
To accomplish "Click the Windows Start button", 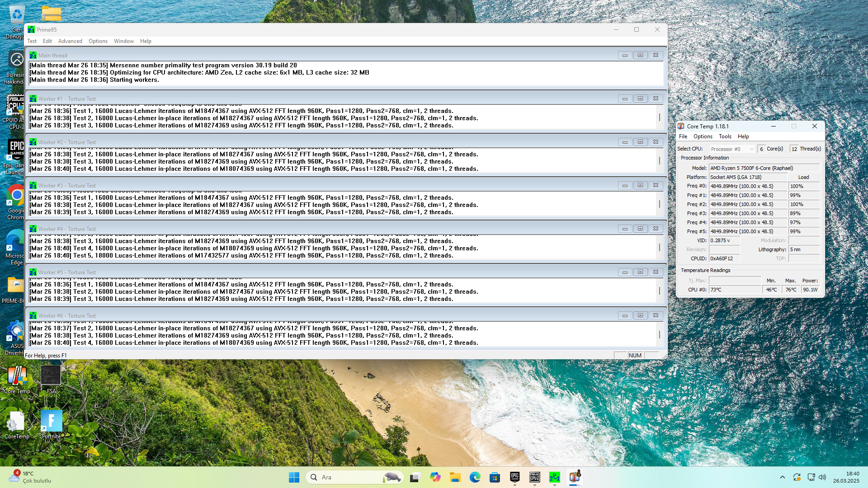I will click(294, 477).
